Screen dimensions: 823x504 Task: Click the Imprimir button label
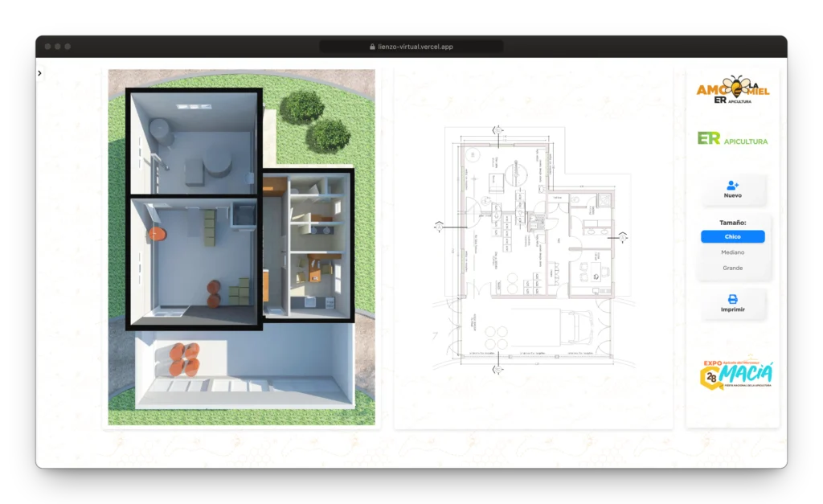coord(733,309)
